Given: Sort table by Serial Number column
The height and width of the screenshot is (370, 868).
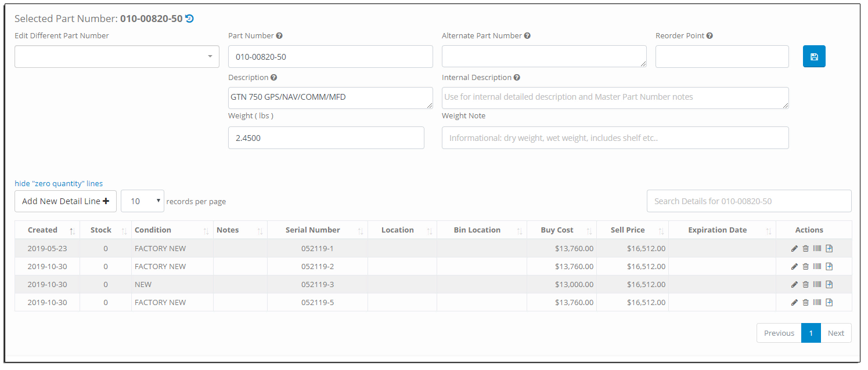Looking at the screenshot, I should (x=318, y=230).
